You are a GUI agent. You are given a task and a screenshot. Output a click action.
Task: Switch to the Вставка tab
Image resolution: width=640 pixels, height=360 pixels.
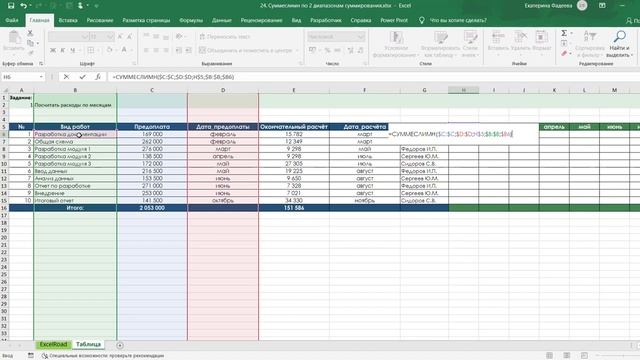pyautogui.click(x=68, y=20)
